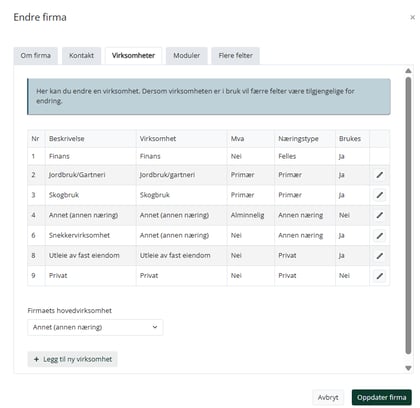This screenshot has width=420, height=408.
Task: Go to the Flere felter tab
Action: click(235, 56)
